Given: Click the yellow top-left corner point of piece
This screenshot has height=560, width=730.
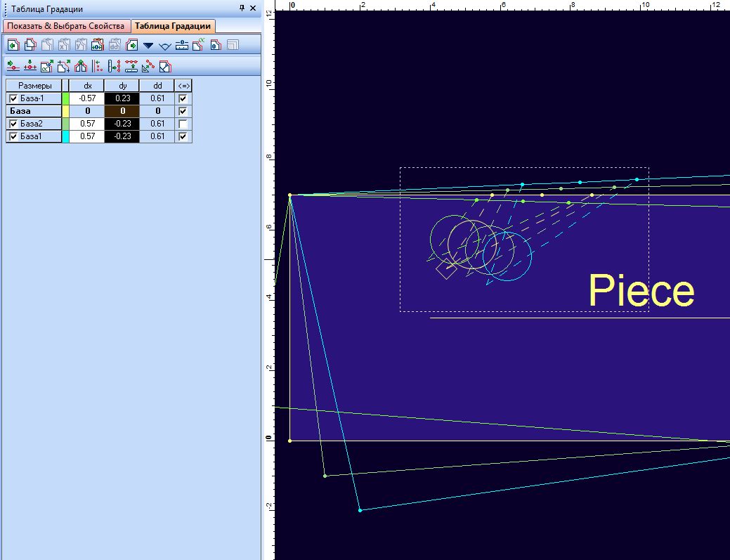Looking at the screenshot, I should pos(289,195).
